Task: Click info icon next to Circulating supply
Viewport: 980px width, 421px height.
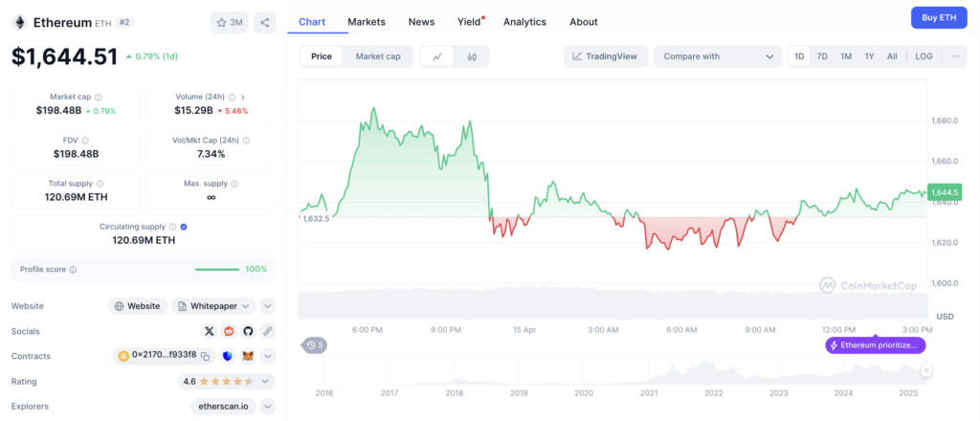Action: 173,228
